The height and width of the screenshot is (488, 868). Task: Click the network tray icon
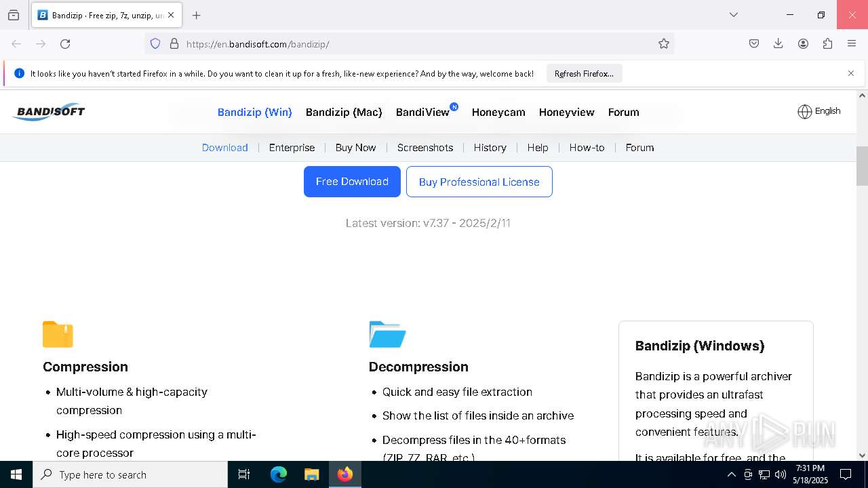tap(764, 474)
